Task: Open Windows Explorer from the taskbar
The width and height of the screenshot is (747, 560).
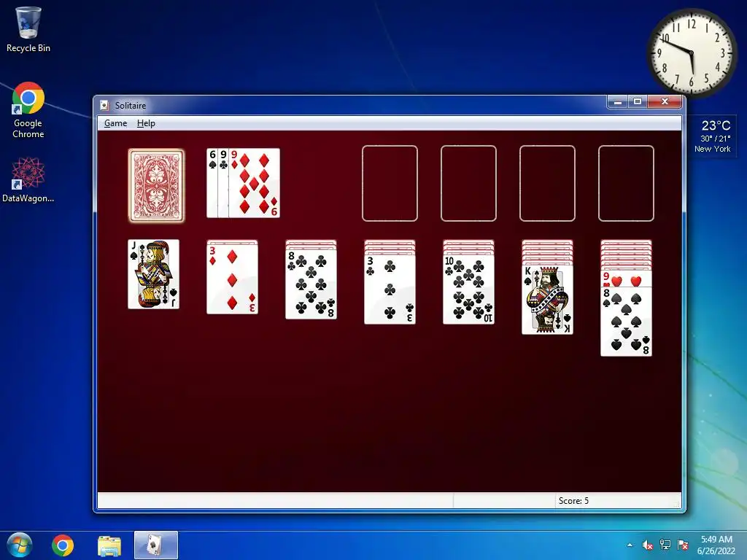Action: click(x=109, y=545)
